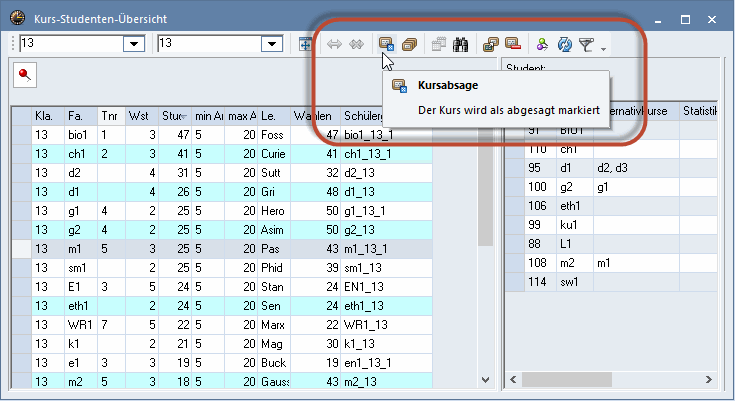Screen dimensions: 735x401
Task: Click the row selector for the m1 row
Action: pyautogui.click(x=22, y=249)
